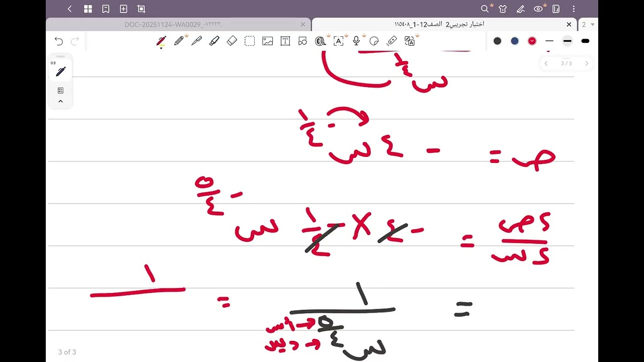Select the eraser tool
The width and height of the screenshot is (644, 362).
(x=232, y=41)
